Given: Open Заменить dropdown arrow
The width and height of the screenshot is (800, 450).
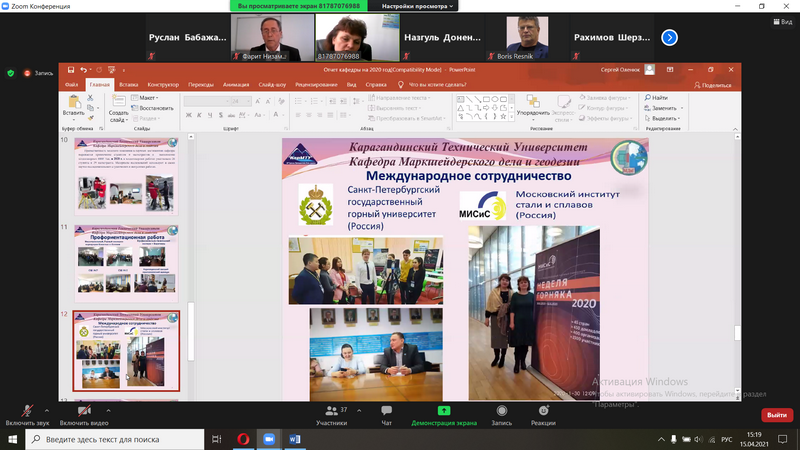Looking at the screenshot, I should (x=682, y=108).
